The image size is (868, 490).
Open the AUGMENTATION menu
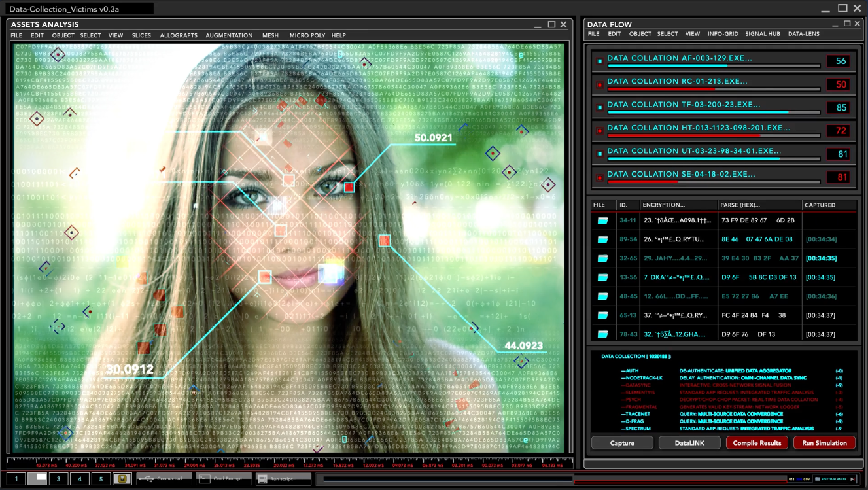(x=229, y=35)
